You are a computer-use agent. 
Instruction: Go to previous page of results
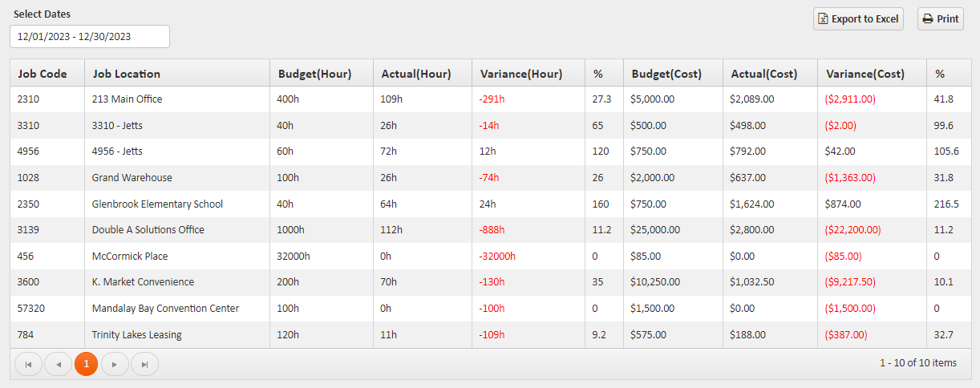[x=57, y=364]
